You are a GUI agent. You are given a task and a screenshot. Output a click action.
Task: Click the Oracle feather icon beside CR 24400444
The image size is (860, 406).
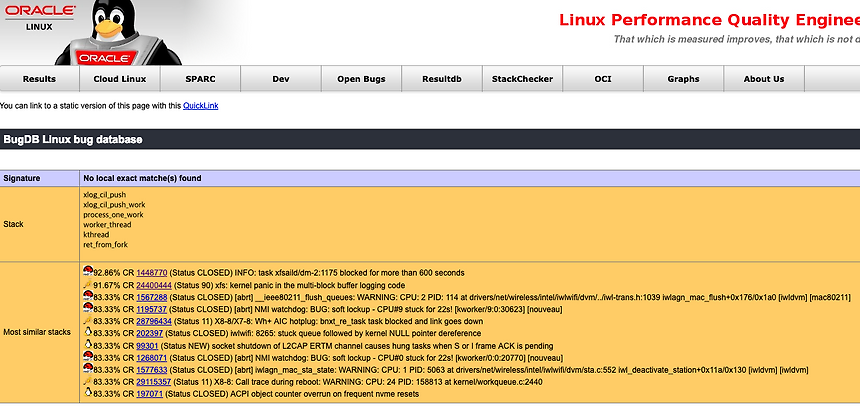coord(88,284)
